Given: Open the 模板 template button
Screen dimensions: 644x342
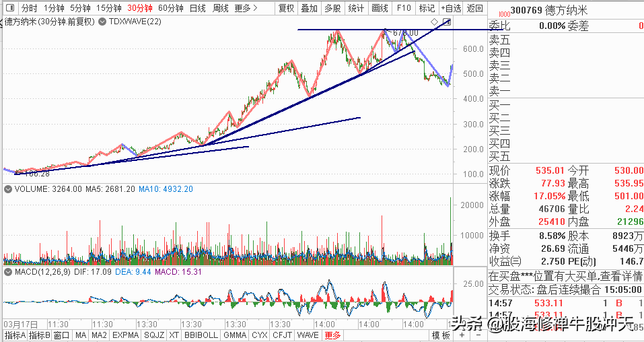Looking at the screenshot, I should 441,335.
